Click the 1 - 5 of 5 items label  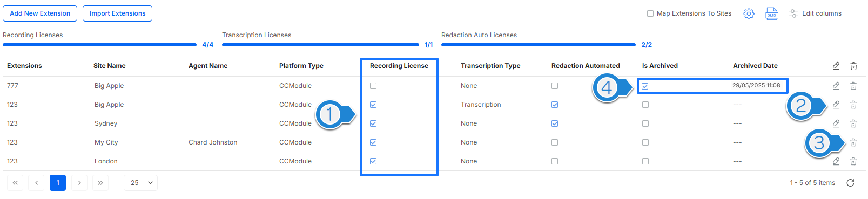pyautogui.click(x=812, y=183)
